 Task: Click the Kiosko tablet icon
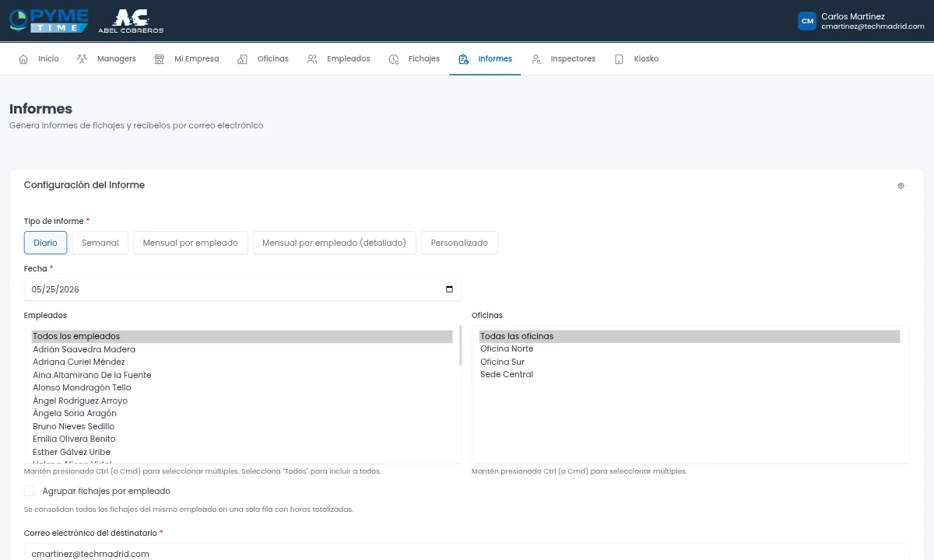pyautogui.click(x=619, y=59)
